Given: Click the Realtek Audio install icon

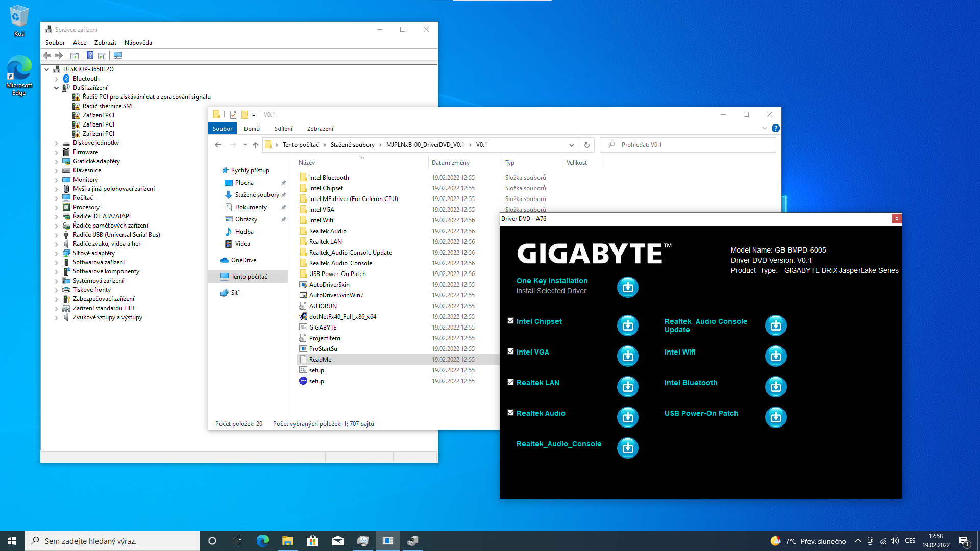Looking at the screenshot, I should pyautogui.click(x=628, y=417).
